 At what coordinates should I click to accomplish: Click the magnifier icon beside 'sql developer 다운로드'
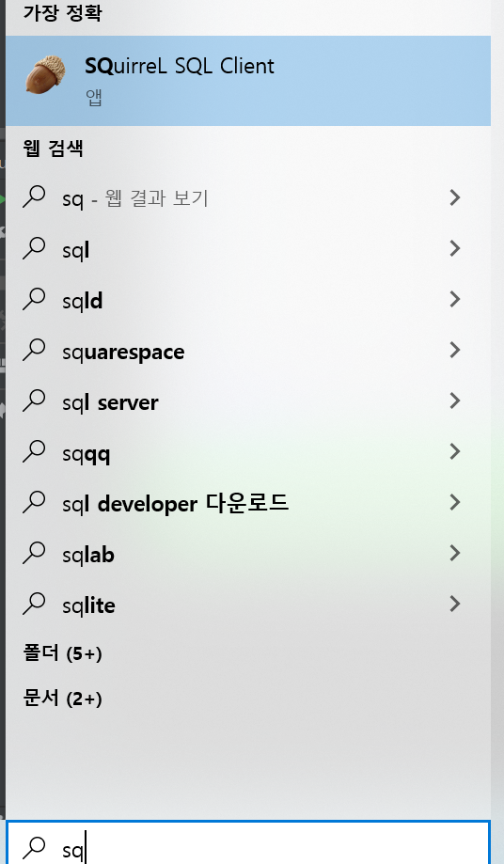pyautogui.click(x=34, y=501)
